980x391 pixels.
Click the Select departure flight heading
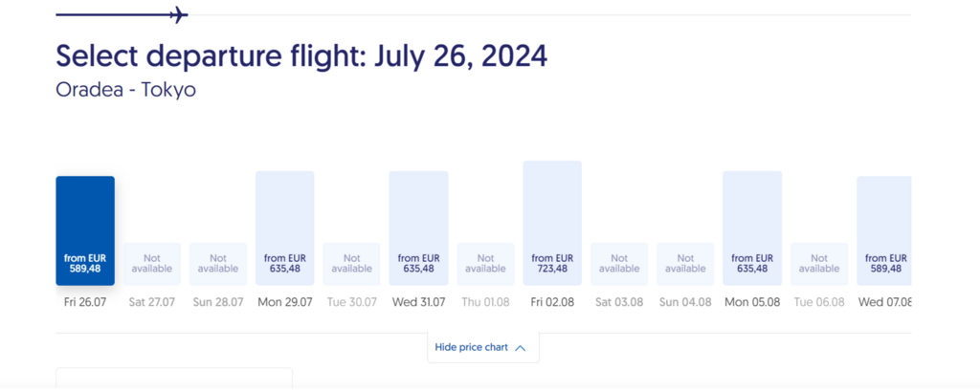301,55
